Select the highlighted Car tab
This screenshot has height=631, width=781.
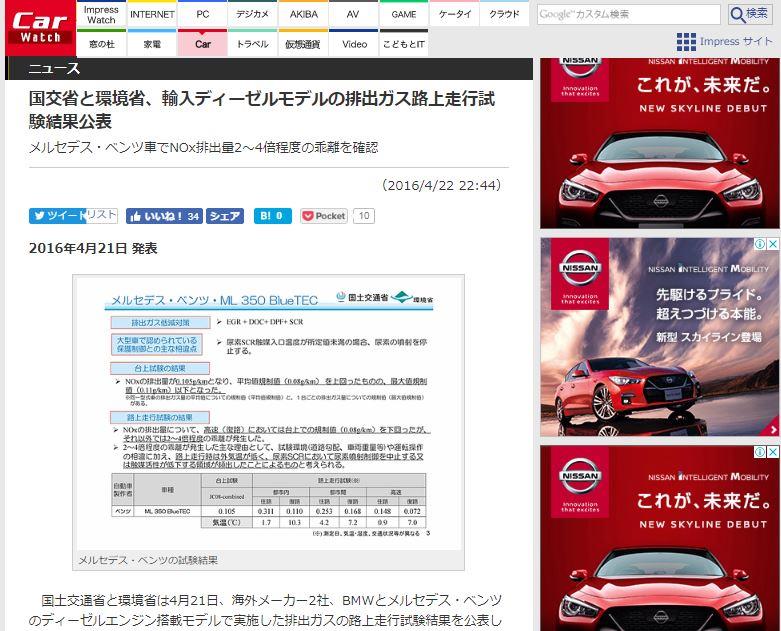pyautogui.click(x=203, y=44)
